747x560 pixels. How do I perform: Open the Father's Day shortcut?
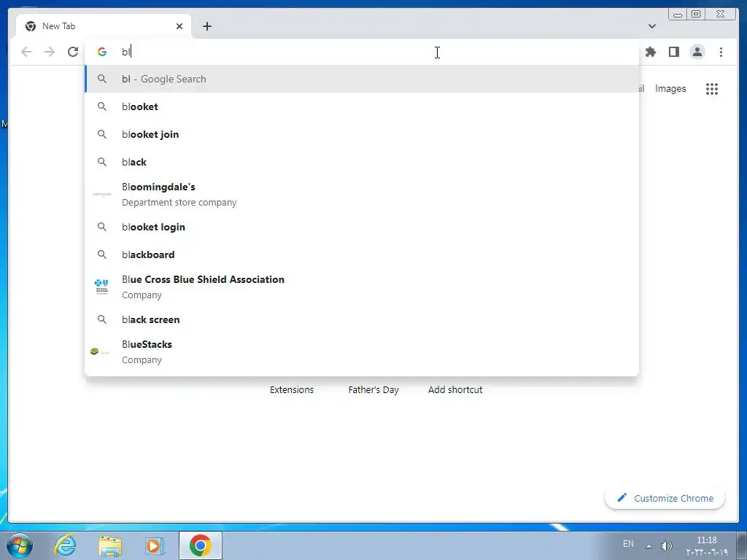[373, 390]
